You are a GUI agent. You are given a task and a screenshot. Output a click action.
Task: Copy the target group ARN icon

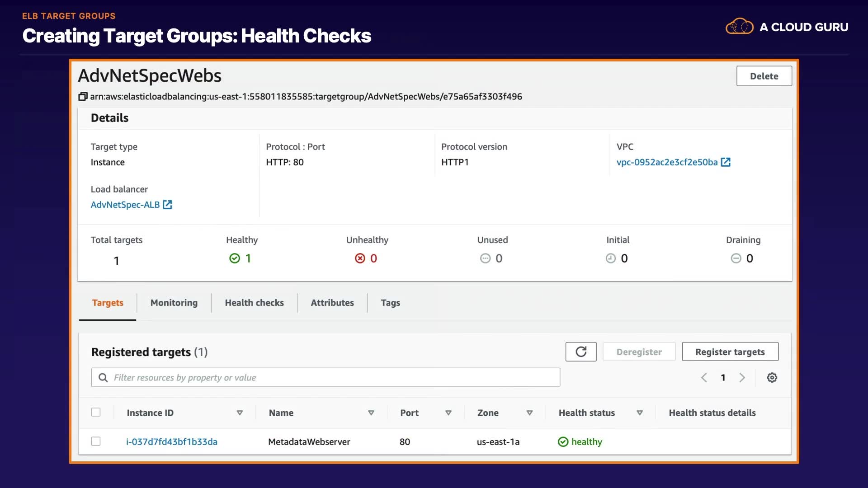pyautogui.click(x=83, y=97)
